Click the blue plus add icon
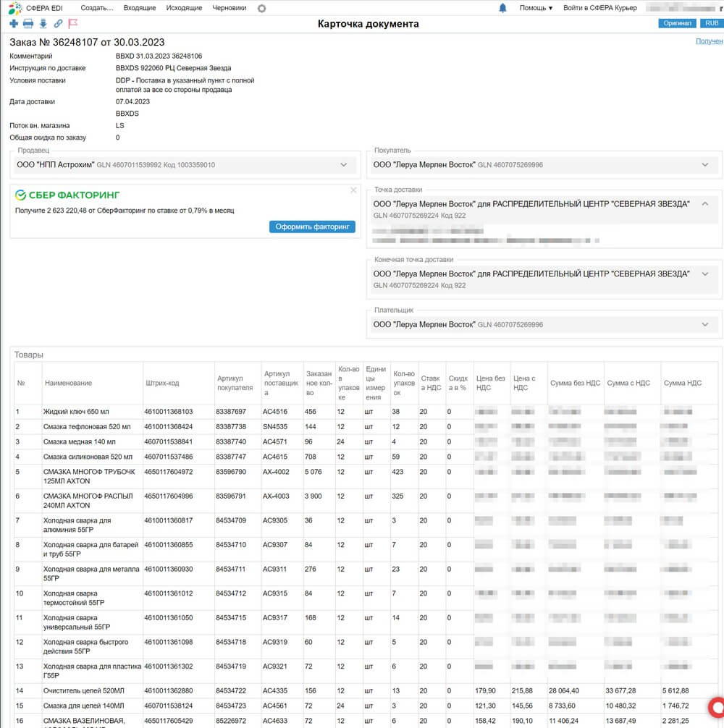Screen dimensions: 724x728 point(14,24)
